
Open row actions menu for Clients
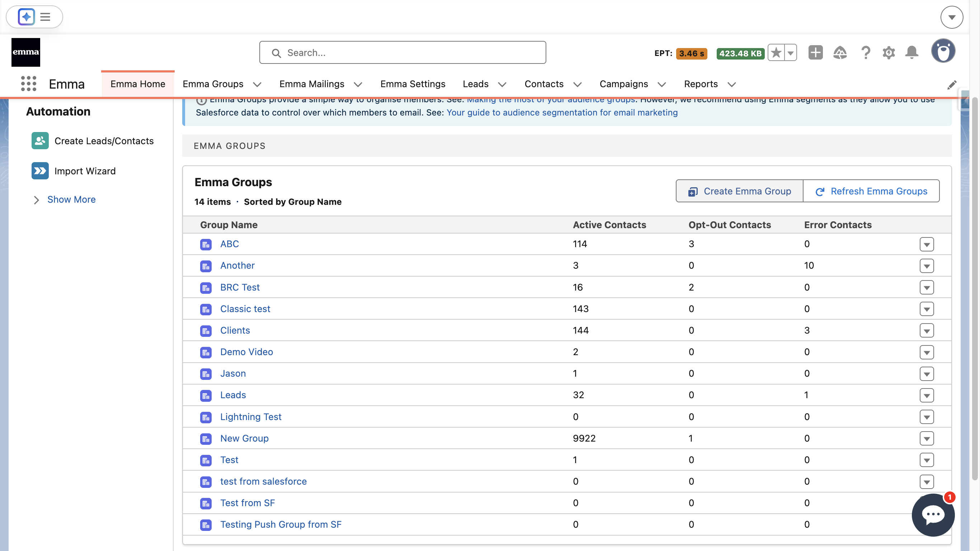point(926,331)
